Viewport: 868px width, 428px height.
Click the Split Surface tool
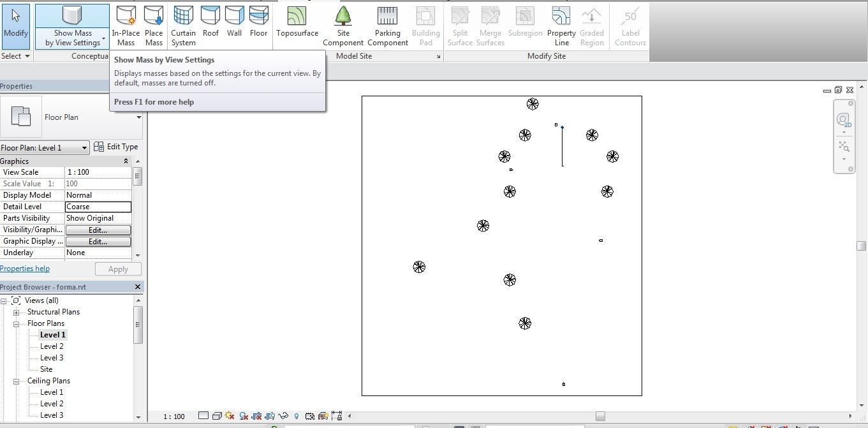(460, 26)
